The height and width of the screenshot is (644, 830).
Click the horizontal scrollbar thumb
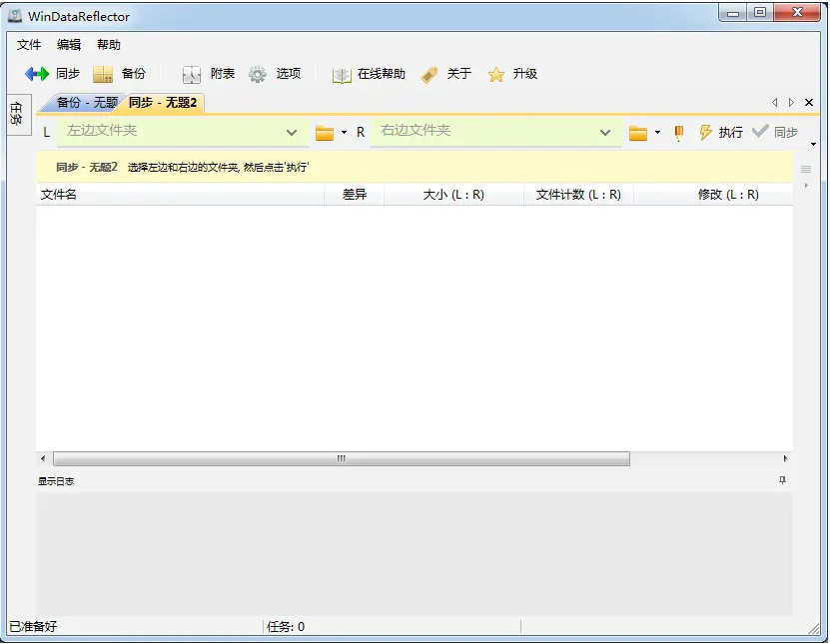coord(342,458)
